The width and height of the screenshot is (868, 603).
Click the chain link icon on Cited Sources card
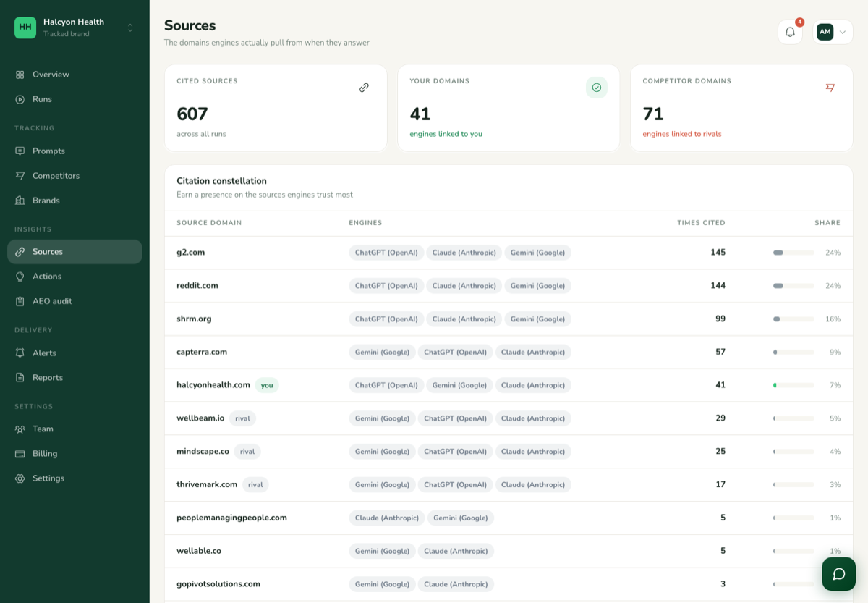(364, 88)
